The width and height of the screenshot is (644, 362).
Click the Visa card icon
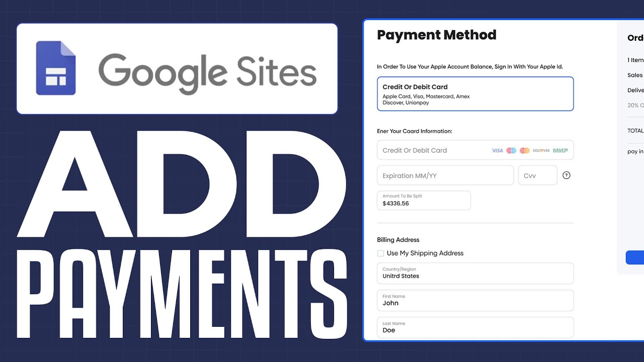point(497,150)
